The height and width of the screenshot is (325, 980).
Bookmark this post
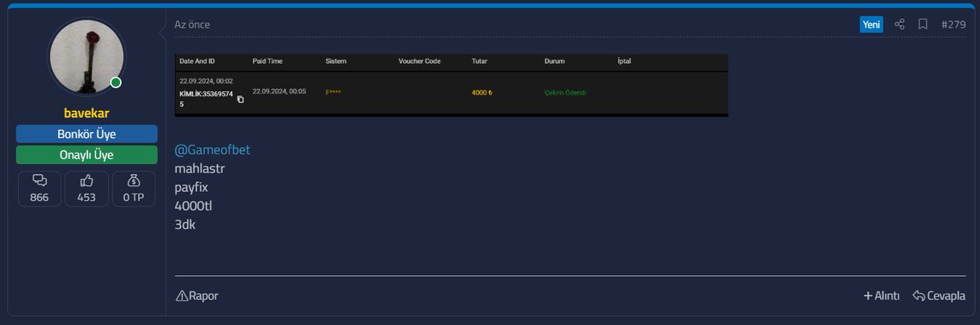[923, 24]
